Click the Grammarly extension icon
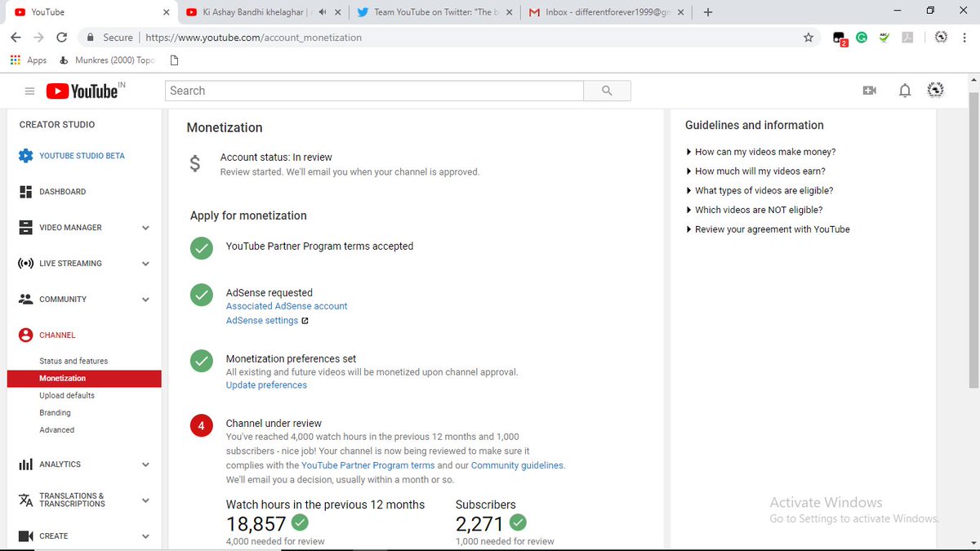The image size is (980, 551). tap(861, 38)
